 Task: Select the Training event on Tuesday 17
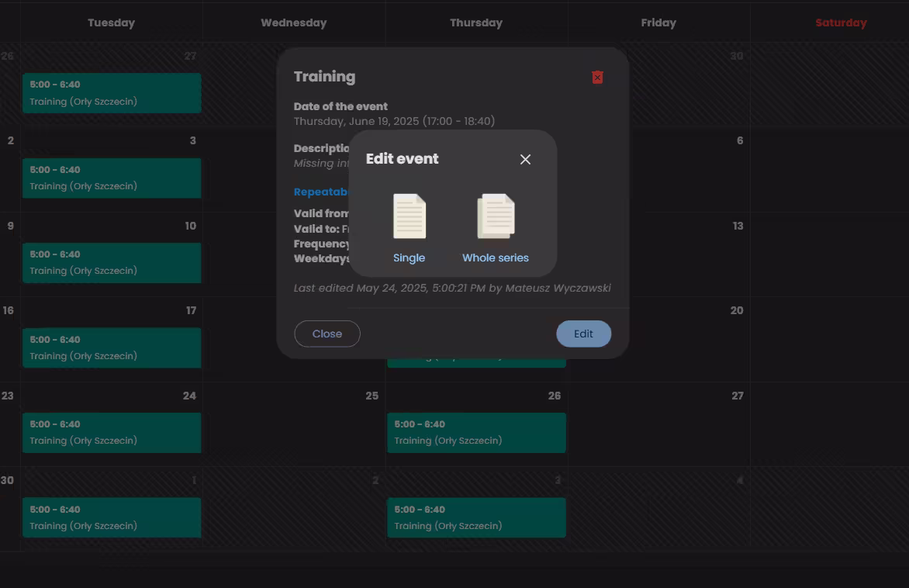pyautogui.click(x=112, y=348)
